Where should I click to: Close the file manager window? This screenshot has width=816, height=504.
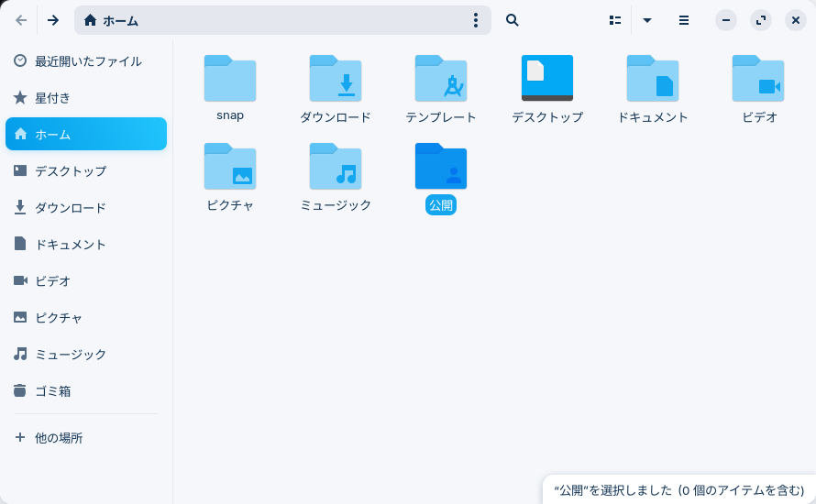tap(796, 20)
